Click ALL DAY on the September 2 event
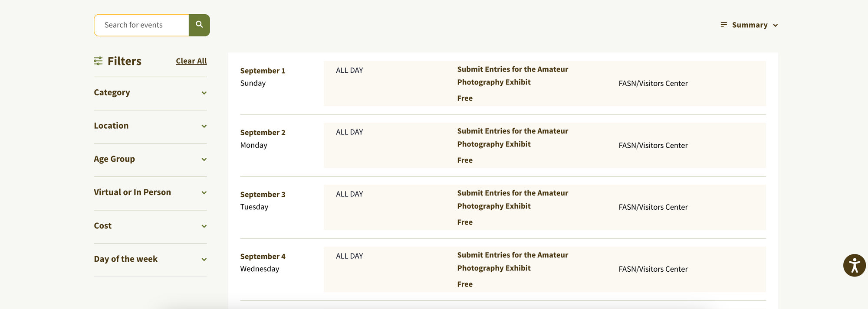Image resolution: width=868 pixels, height=309 pixels. [x=349, y=132]
